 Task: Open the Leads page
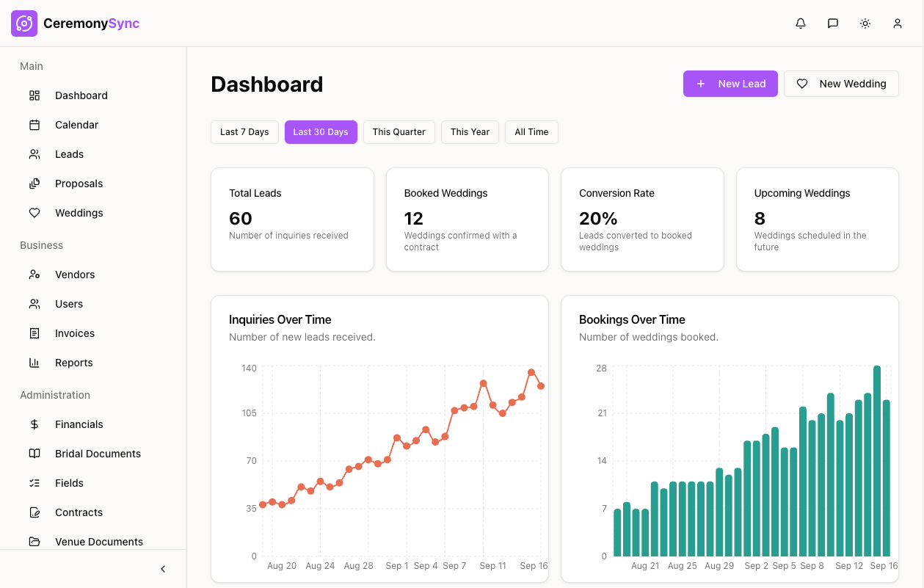(68, 154)
